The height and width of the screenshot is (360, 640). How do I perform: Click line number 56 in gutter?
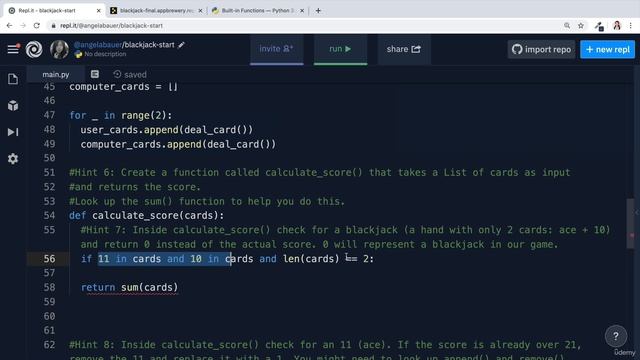pyautogui.click(x=49, y=258)
